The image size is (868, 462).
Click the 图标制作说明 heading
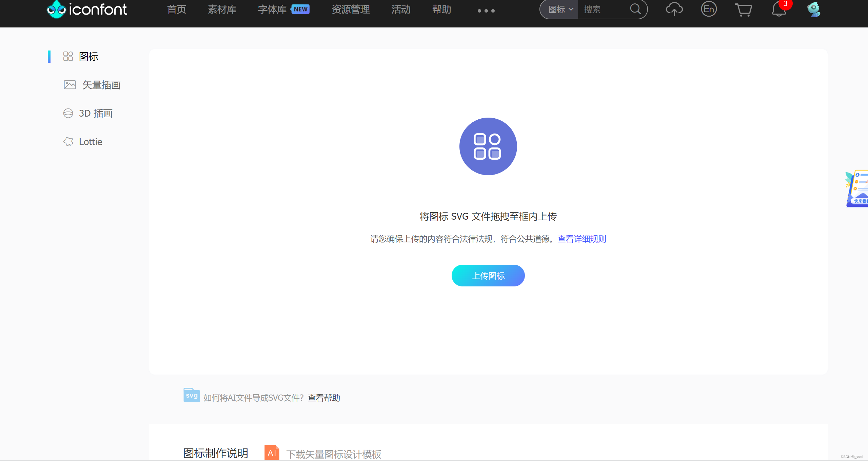click(x=216, y=453)
